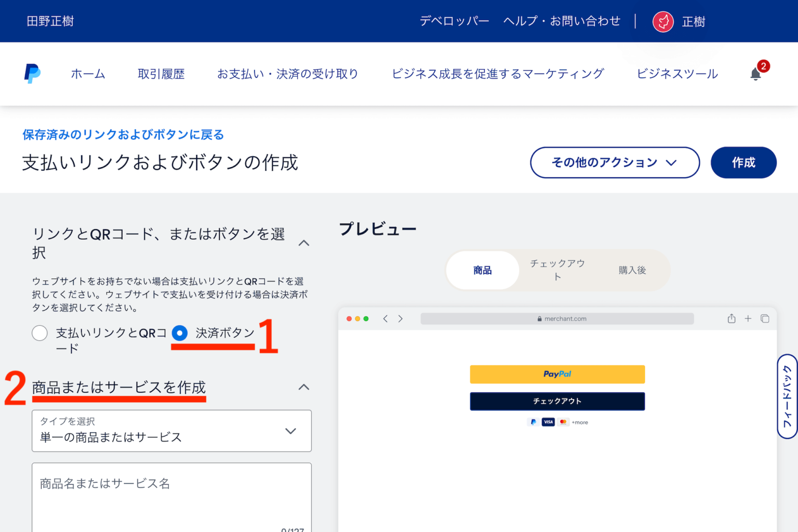Click the 正樹 profile avatar icon
The image size is (798, 532).
click(662, 21)
